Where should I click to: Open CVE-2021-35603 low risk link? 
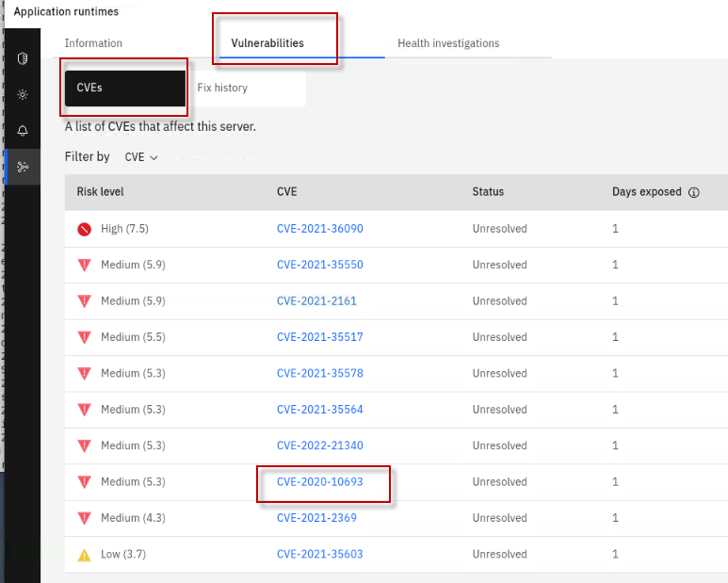319,554
